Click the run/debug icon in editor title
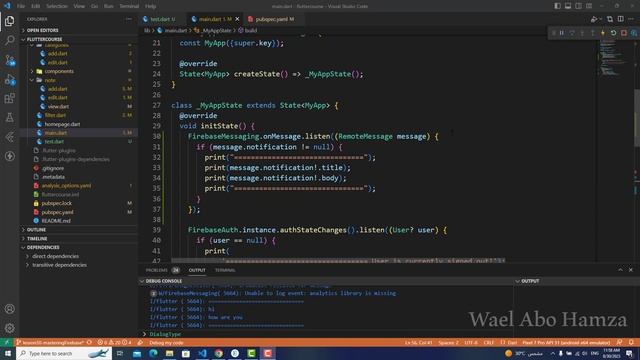640x360 pixels. [594, 19]
